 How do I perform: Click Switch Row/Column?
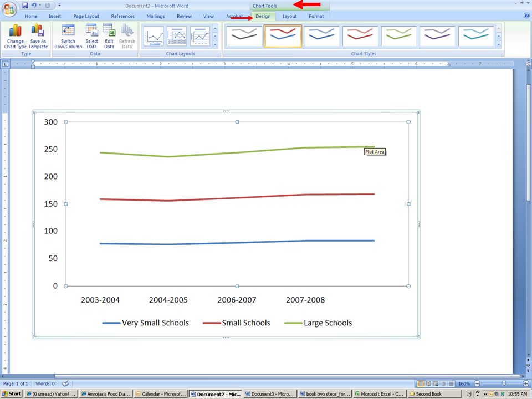coord(68,37)
